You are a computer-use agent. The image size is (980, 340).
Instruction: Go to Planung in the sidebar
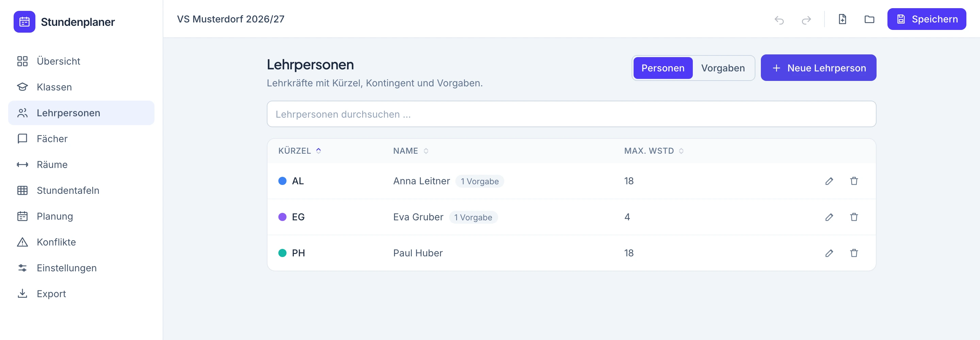pyautogui.click(x=81, y=216)
